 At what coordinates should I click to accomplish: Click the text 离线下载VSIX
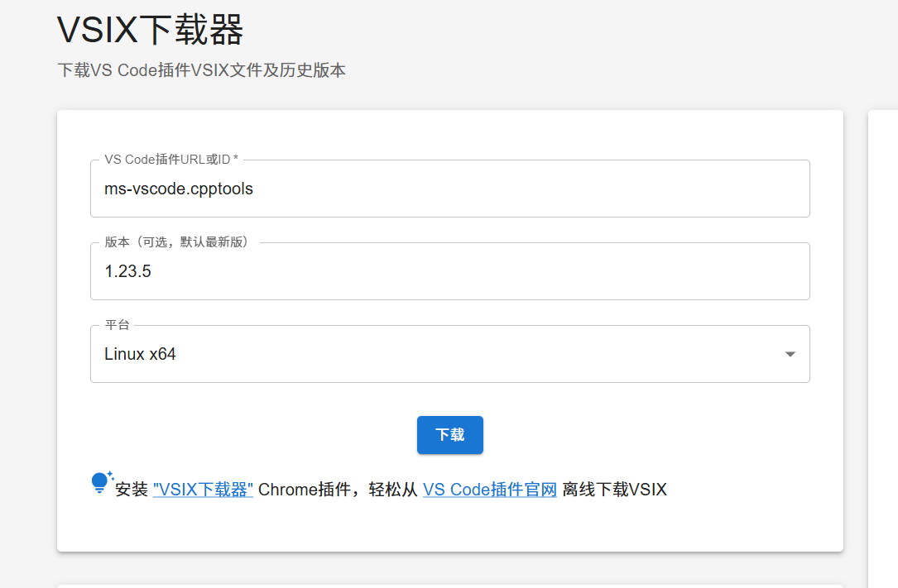tap(614, 490)
